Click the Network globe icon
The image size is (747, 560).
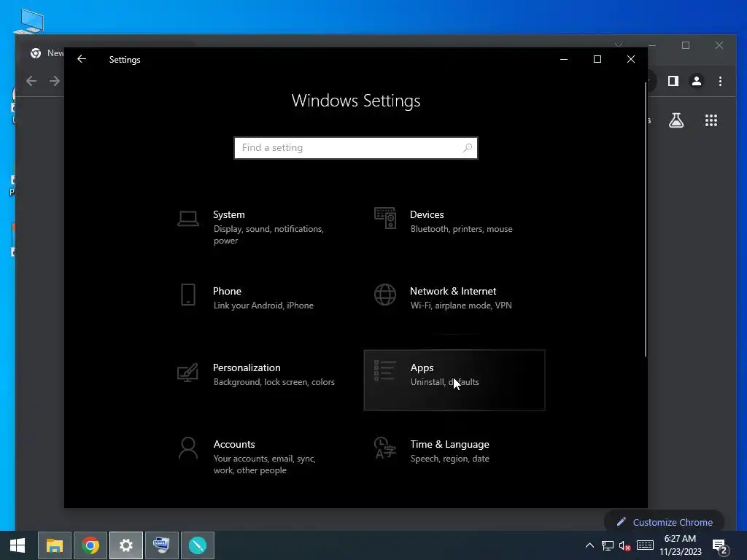(385, 295)
